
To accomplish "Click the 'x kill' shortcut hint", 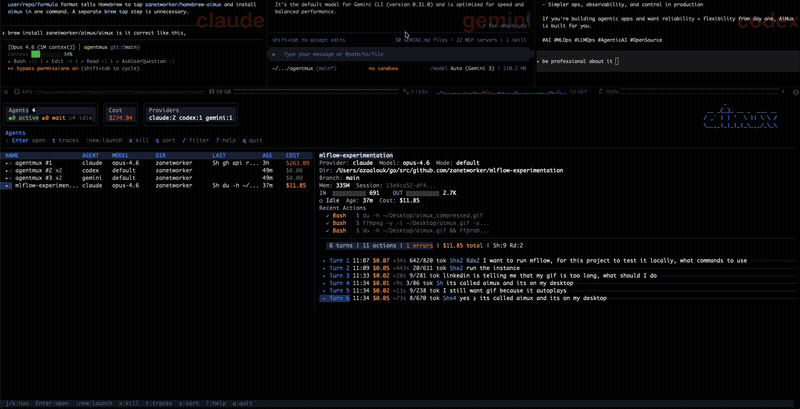I will 138,140.
